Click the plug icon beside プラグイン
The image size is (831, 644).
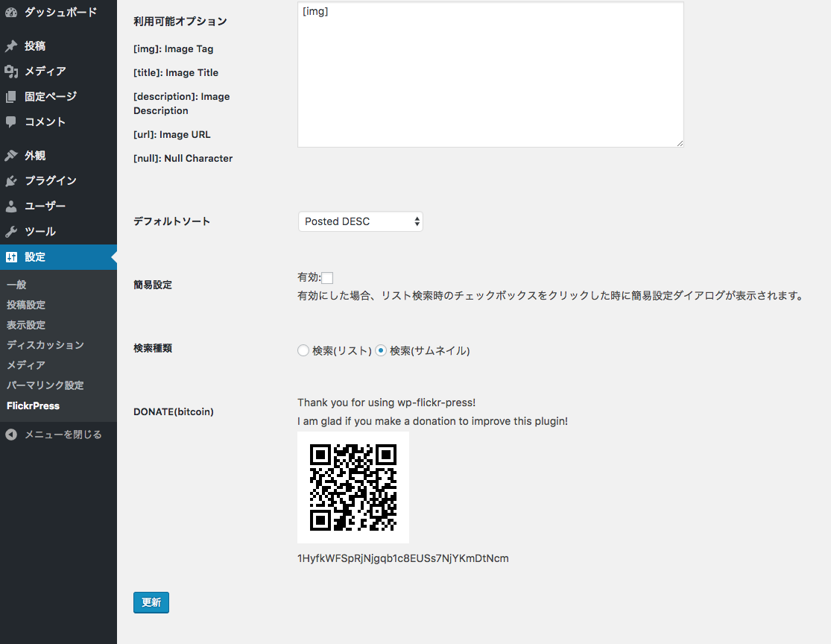[11, 180]
